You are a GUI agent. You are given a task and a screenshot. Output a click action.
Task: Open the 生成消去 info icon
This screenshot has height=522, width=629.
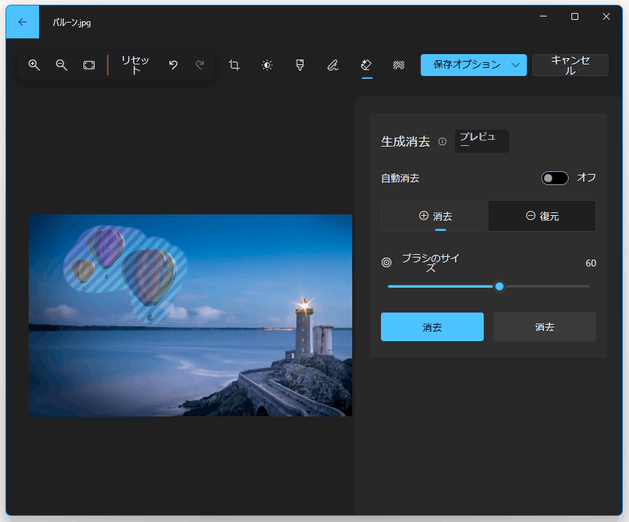click(x=442, y=142)
